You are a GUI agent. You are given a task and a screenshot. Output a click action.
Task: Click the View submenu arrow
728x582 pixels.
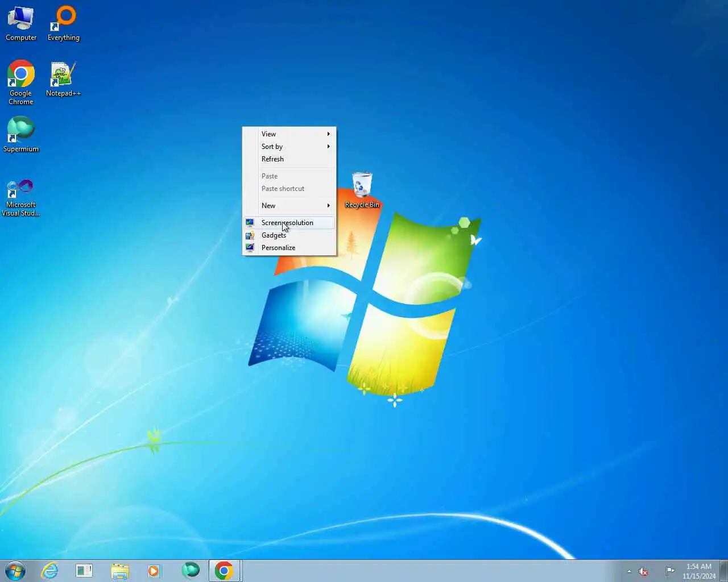pos(329,134)
